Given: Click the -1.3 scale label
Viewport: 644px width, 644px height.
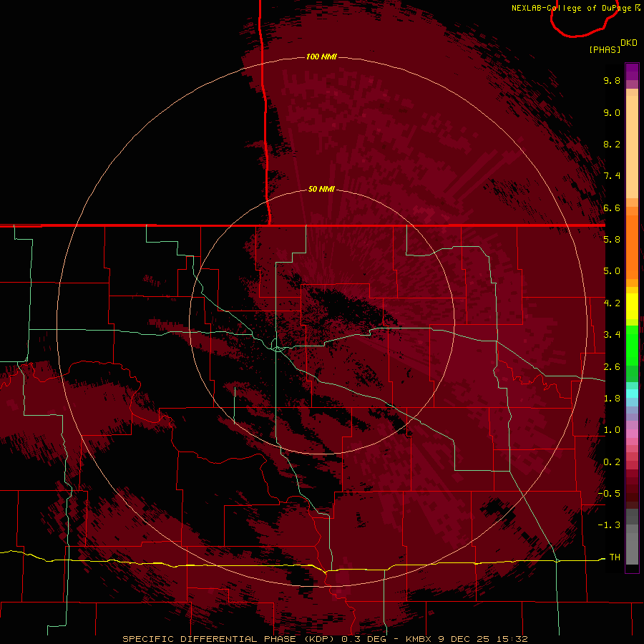Looking at the screenshot, I should [609, 525].
